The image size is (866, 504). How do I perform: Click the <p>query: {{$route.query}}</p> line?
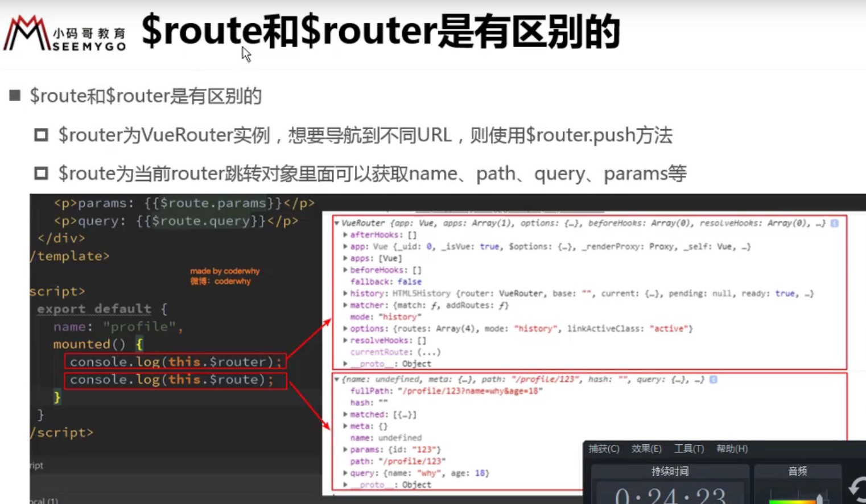coord(176,221)
